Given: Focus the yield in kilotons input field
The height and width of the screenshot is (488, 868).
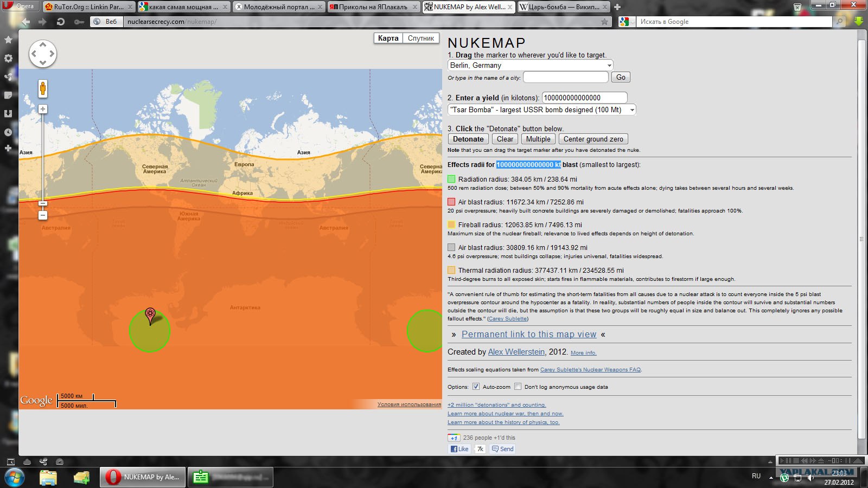Looking at the screenshot, I should [585, 98].
